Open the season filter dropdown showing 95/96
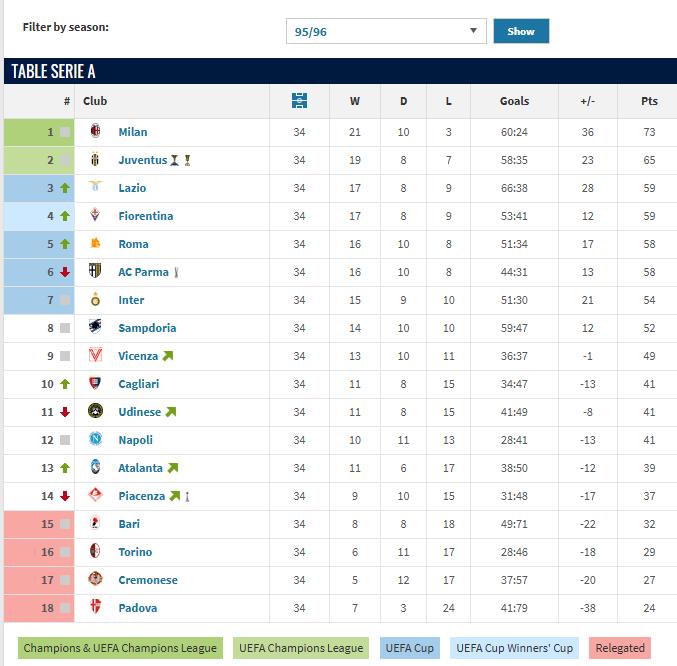 [x=385, y=31]
